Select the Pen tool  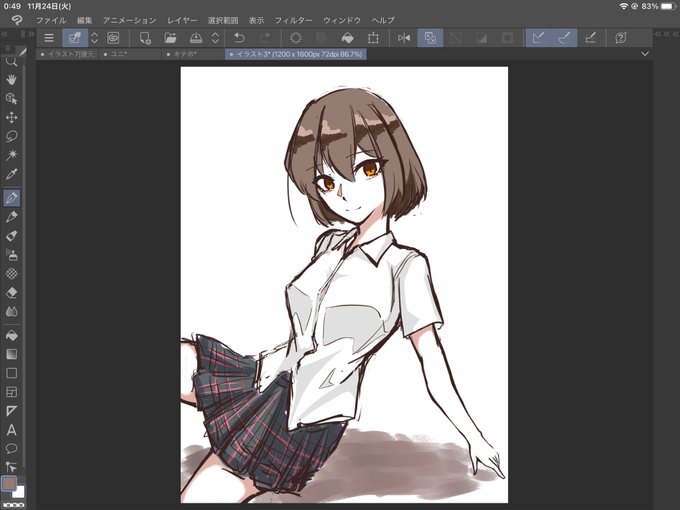click(x=11, y=198)
